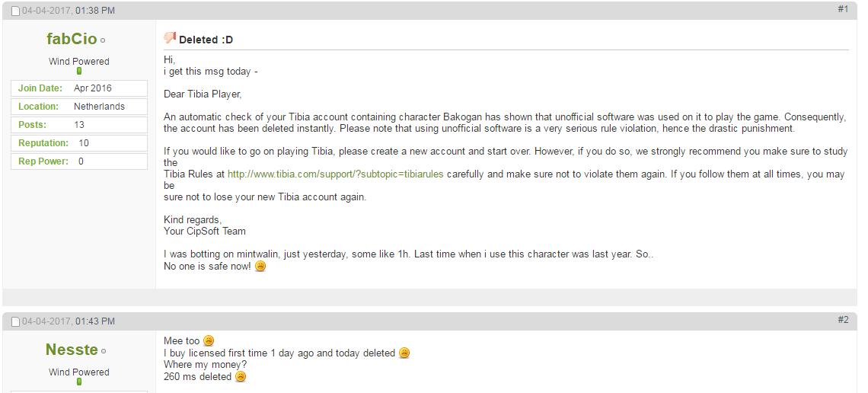Open the #1 post permalink

pos(843,9)
